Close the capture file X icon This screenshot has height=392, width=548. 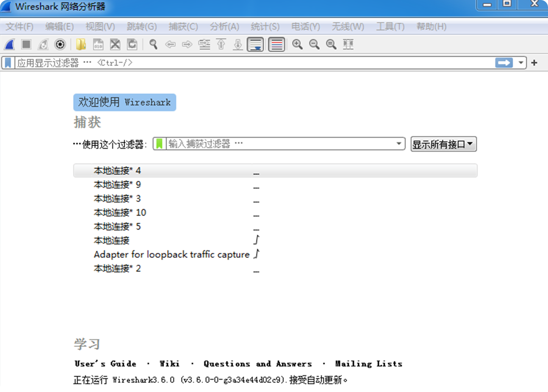coord(115,44)
